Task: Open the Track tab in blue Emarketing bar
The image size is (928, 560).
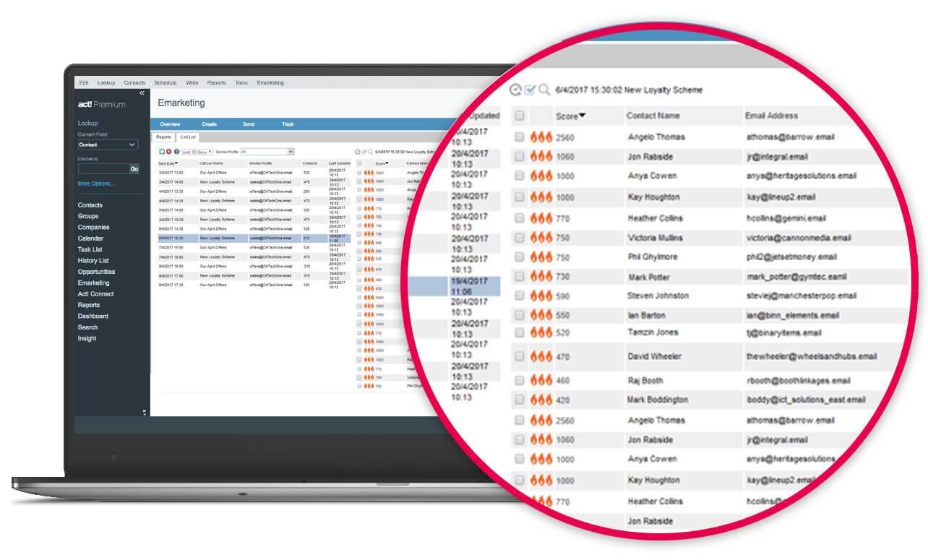Action: (288, 124)
